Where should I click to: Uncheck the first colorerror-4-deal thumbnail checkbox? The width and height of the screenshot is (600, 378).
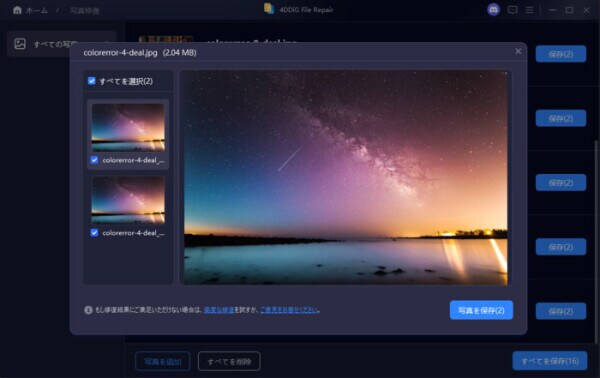(95, 160)
